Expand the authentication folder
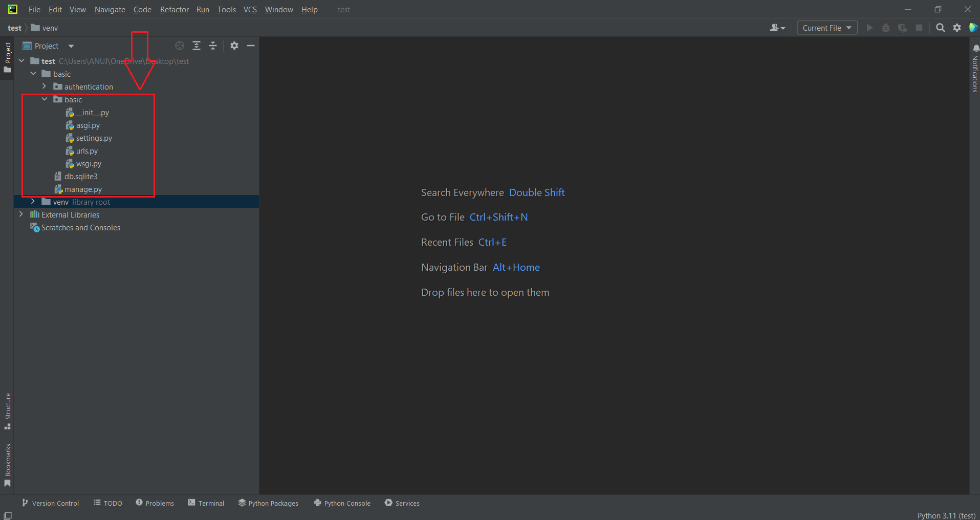This screenshot has width=980, height=520. [45, 86]
